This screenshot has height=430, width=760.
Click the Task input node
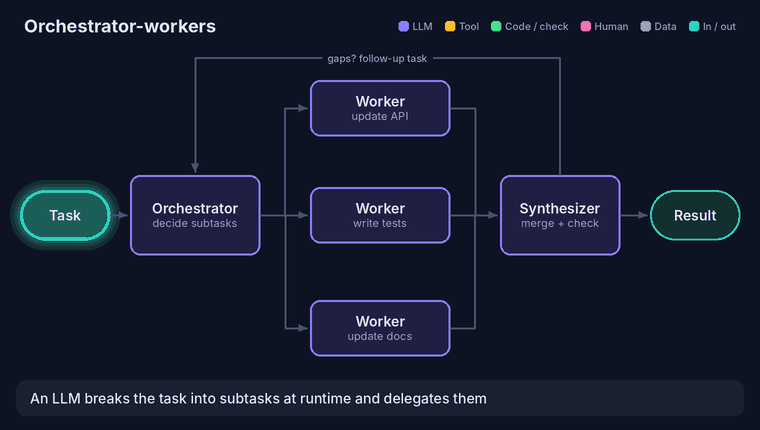tap(65, 215)
